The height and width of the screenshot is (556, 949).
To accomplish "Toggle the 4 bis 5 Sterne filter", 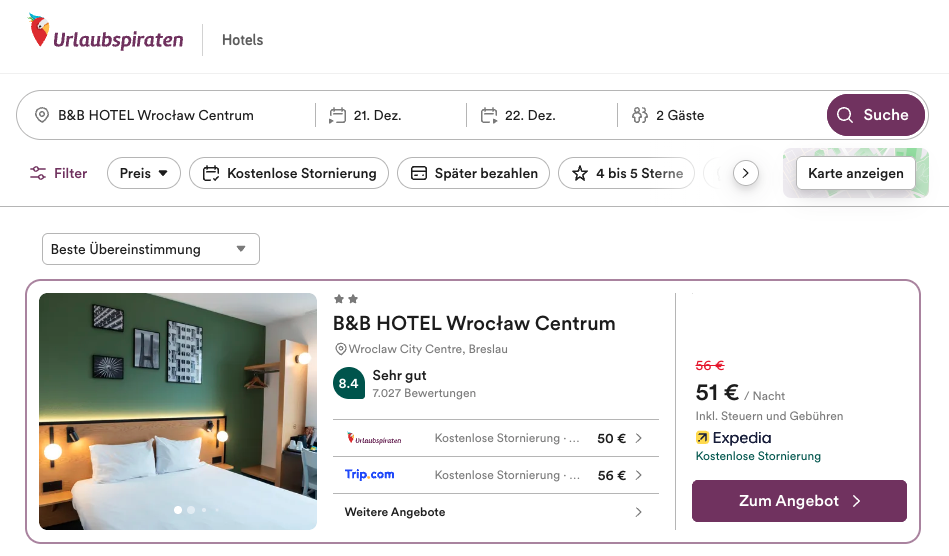I will (x=626, y=173).
